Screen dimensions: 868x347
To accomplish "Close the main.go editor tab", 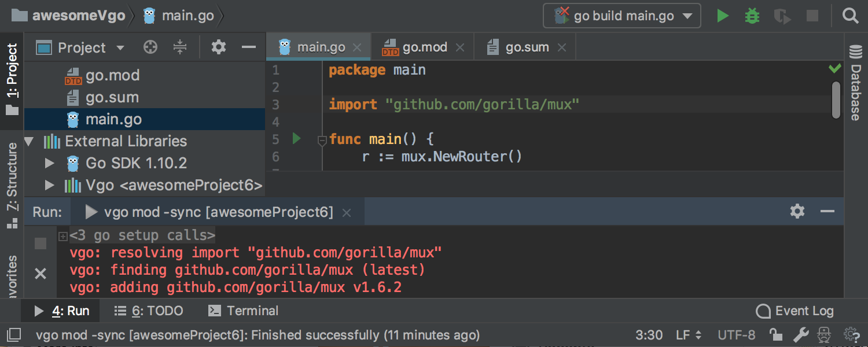I will tap(357, 48).
